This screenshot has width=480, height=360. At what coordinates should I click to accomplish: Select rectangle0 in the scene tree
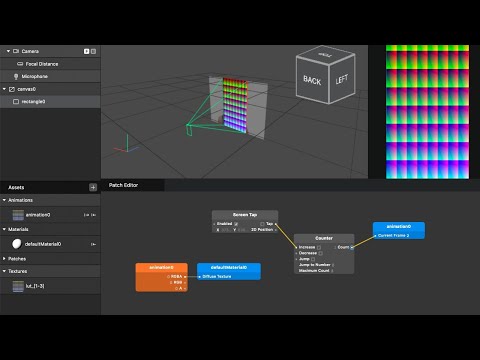[x=50, y=101]
